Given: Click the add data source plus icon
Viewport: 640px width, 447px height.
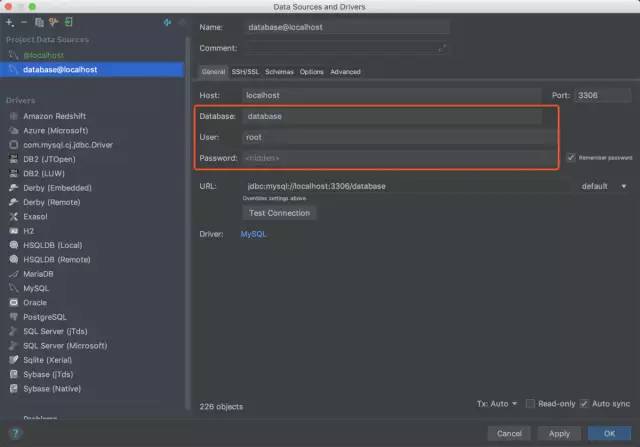Looking at the screenshot, I should point(10,21).
